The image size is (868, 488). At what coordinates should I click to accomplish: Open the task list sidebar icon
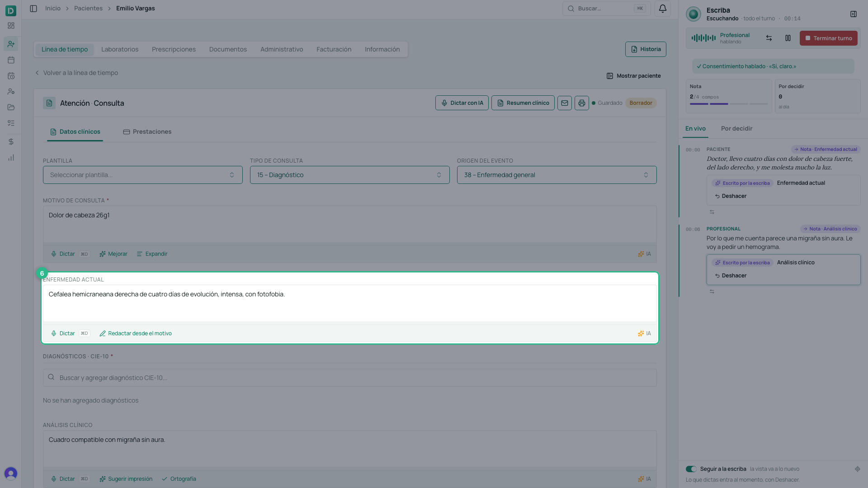[x=11, y=123]
